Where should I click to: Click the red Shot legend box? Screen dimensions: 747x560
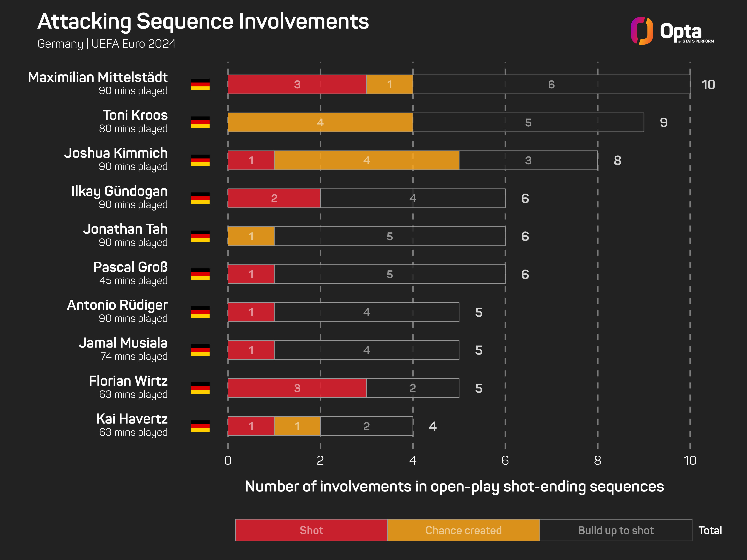(x=311, y=530)
